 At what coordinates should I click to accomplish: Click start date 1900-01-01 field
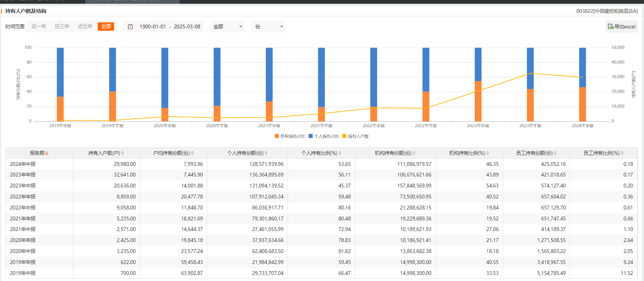tap(153, 27)
